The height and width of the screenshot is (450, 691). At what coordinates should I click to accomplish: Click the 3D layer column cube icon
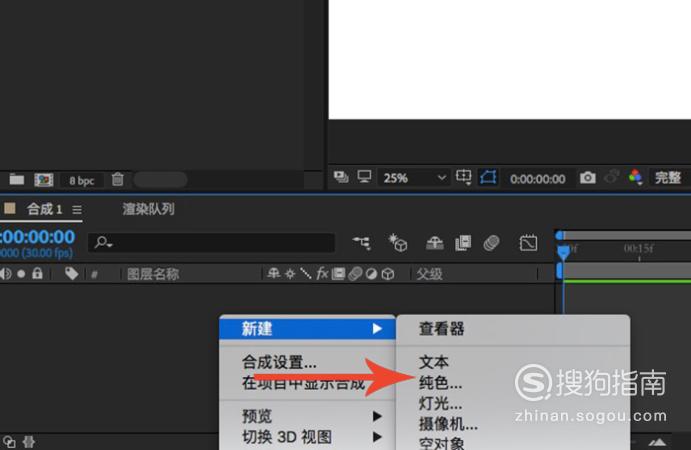coord(388,274)
